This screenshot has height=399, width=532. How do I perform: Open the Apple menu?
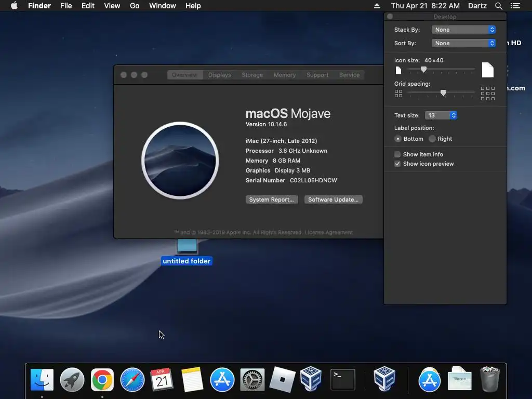tap(14, 6)
